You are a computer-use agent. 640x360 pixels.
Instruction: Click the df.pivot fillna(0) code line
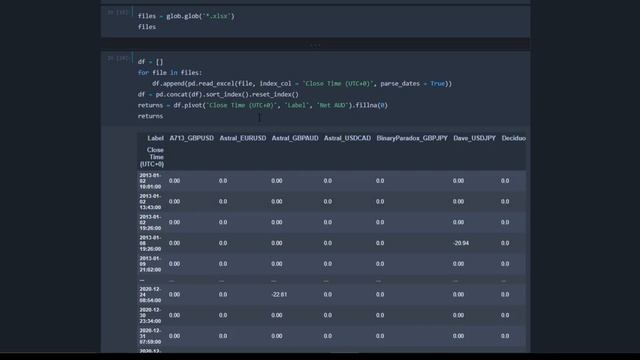coord(262,105)
